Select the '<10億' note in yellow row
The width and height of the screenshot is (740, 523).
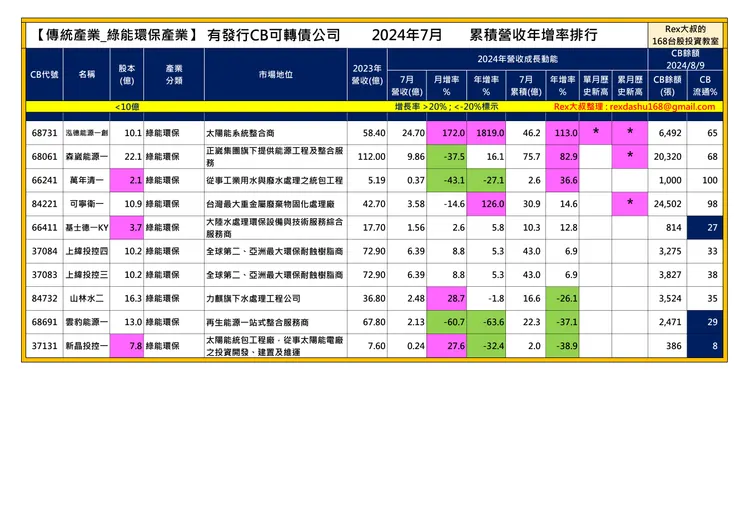127,107
